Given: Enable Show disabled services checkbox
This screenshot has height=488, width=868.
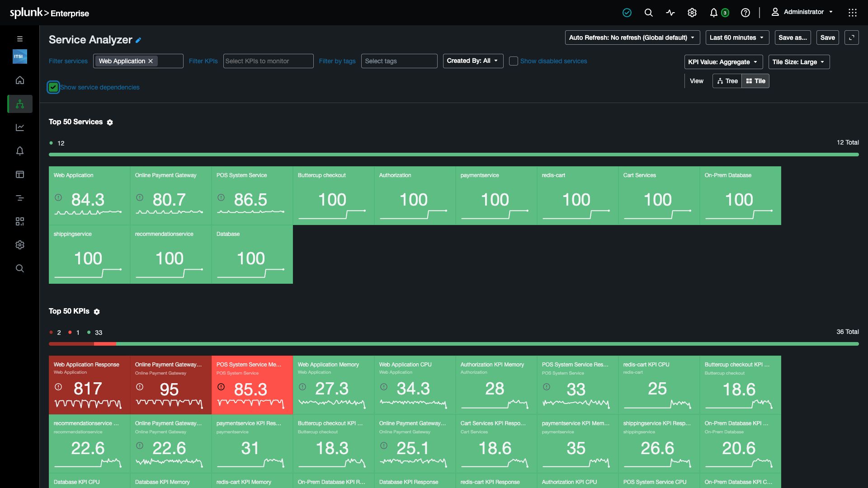Looking at the screenshot, I should coord(514,61).
